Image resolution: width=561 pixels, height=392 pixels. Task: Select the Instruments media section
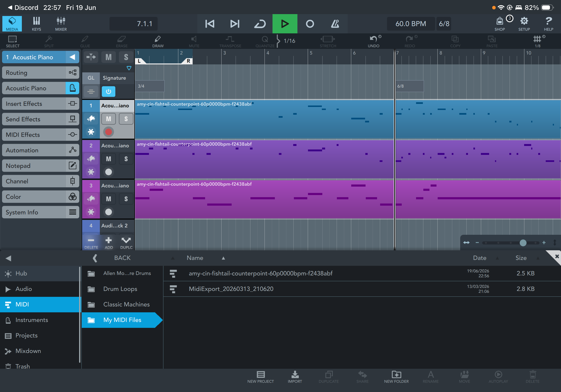(39, 320)
